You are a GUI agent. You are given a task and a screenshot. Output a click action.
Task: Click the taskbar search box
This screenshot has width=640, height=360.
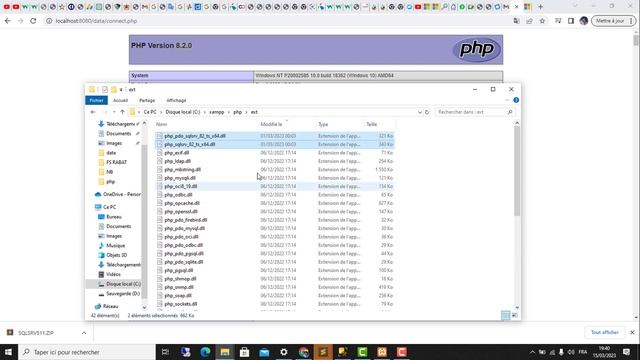pyautogui.click(x=87, y=352)
